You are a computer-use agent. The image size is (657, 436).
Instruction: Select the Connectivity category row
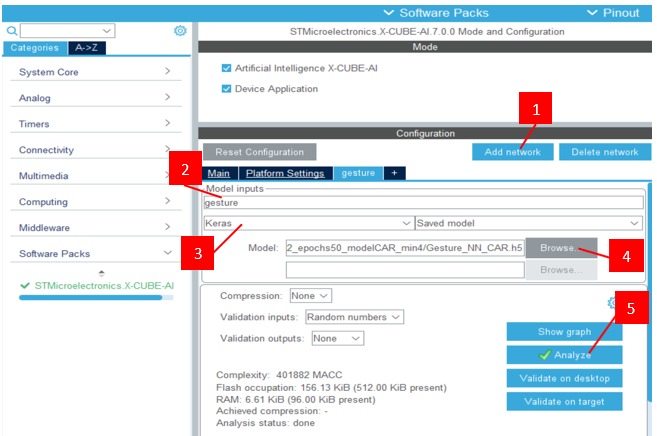pyautogui.click(x=96, y=150)
